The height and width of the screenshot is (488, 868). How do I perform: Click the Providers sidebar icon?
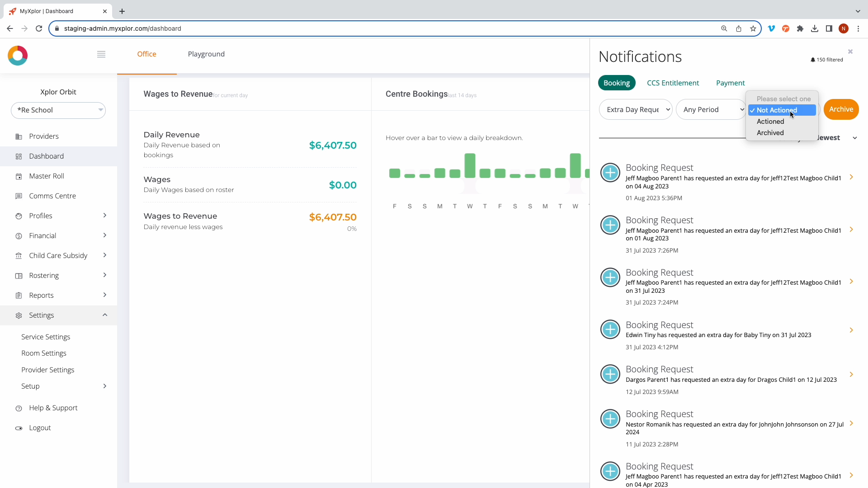pos(19,136)
